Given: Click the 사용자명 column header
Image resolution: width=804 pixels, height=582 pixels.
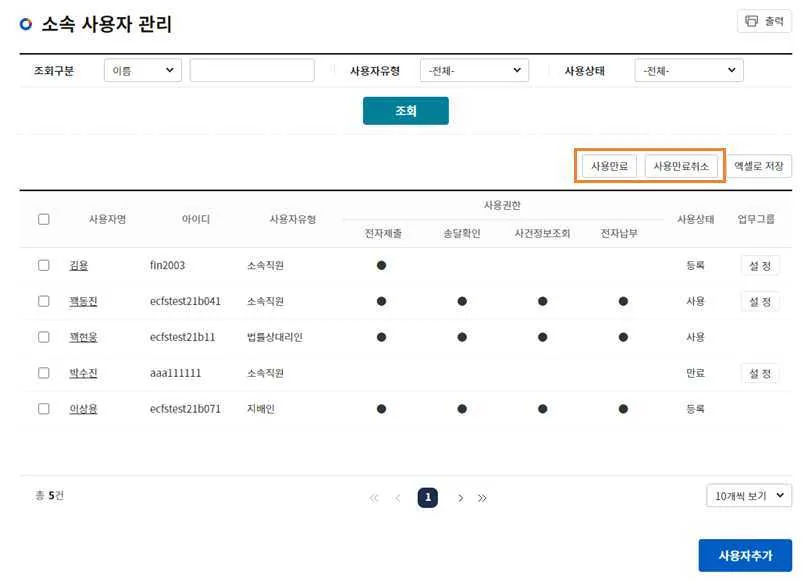Looking at the screenshot, I should click(108, 219).
